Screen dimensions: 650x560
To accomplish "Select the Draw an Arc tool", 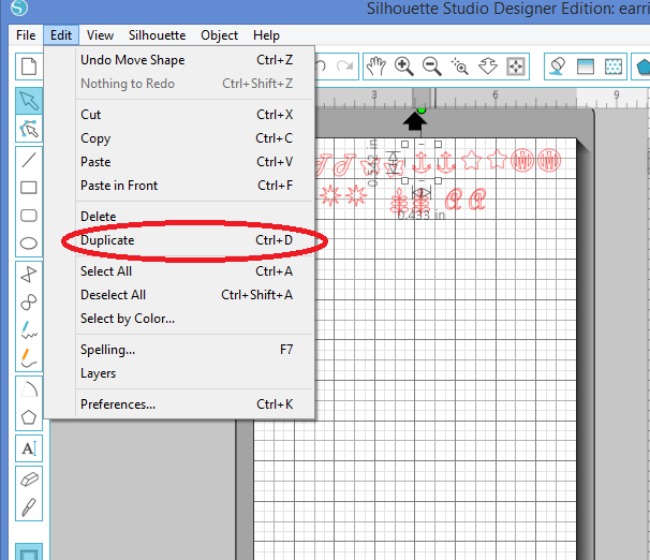I will [29, 389].
